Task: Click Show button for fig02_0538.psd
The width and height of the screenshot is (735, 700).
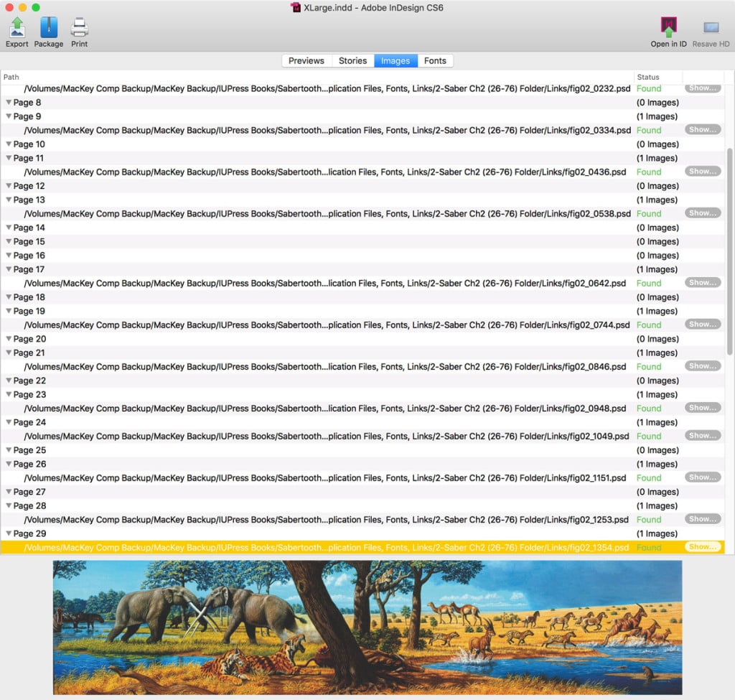Action: tap(702, 213)
